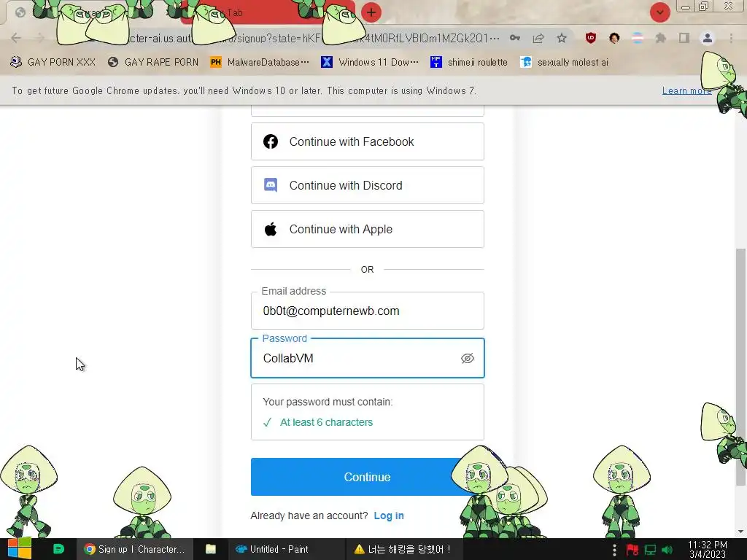
Task: Choose Continue with Apple
Action: point(368,229)
